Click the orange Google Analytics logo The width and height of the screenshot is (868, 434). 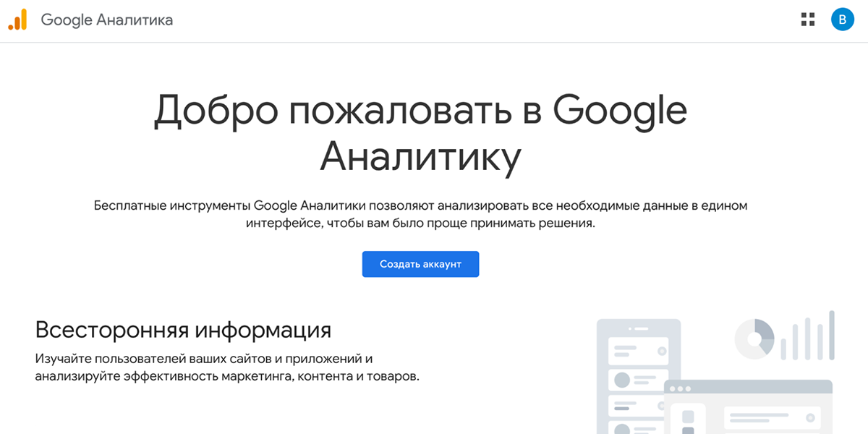coord(17,20)
